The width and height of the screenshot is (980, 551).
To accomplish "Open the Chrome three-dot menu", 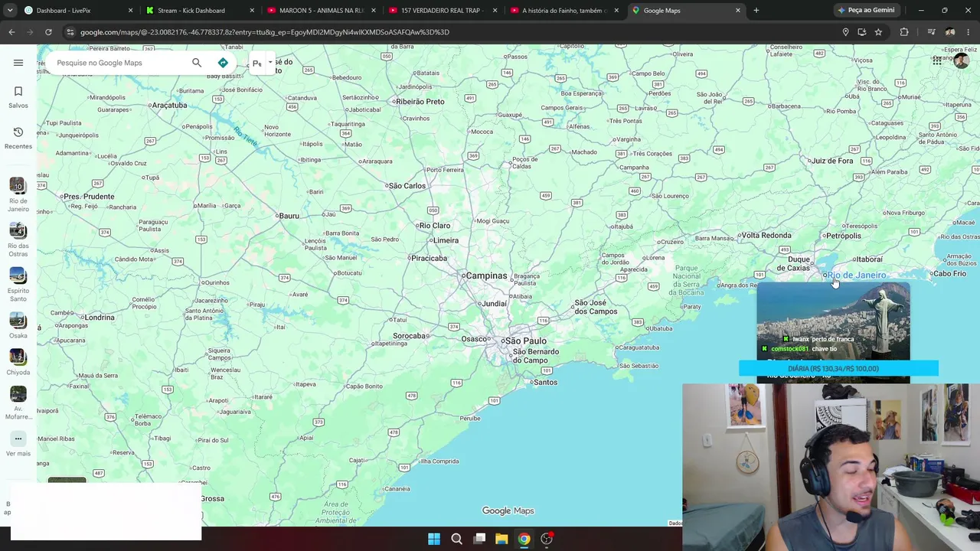I will (x=969, y=32).
